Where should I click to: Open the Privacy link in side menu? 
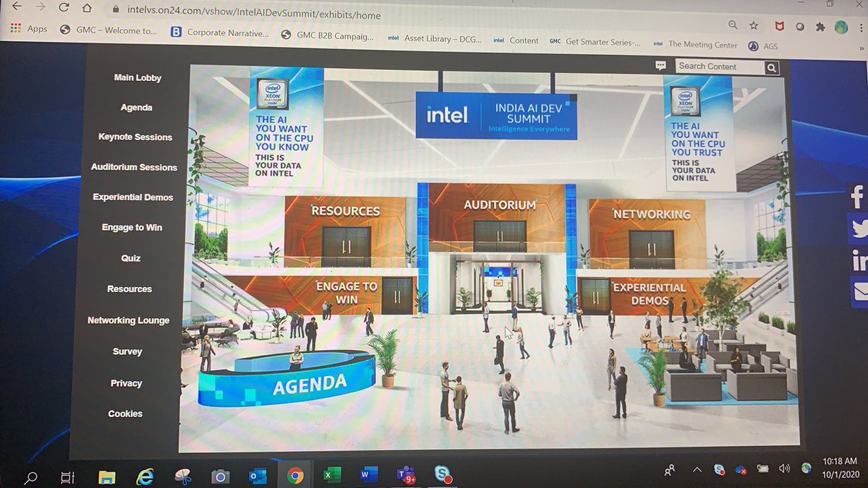coord(126,383)
